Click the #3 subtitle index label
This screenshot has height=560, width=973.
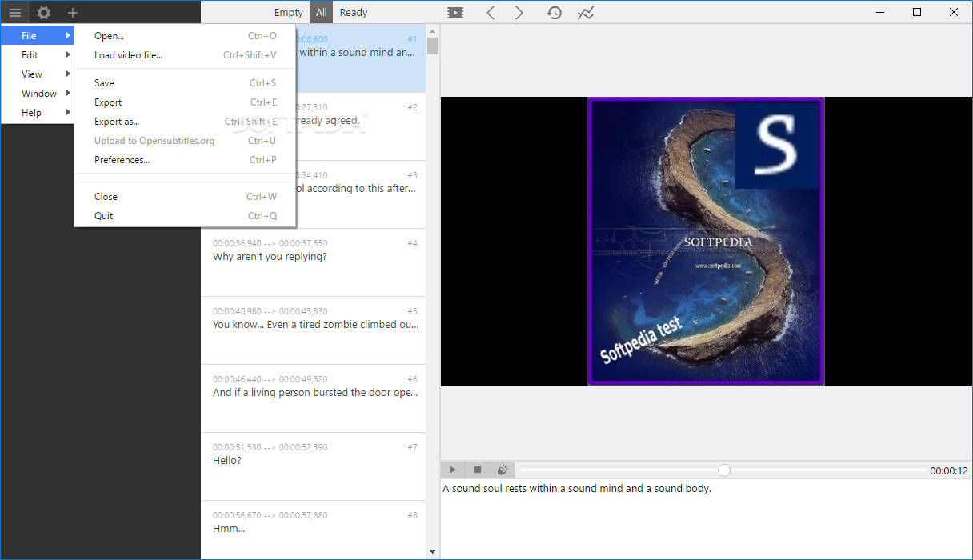coord(412,175)
